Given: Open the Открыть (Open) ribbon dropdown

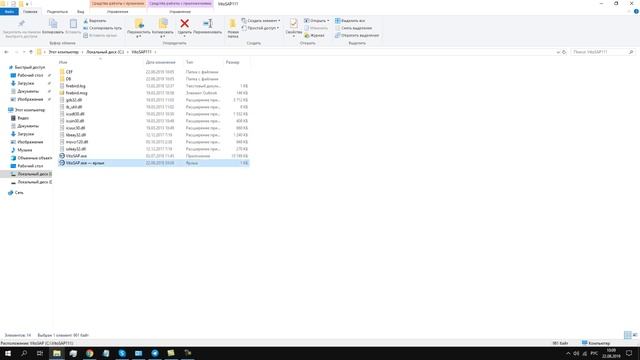Looking at the screenshot, I should coord(316,20).
